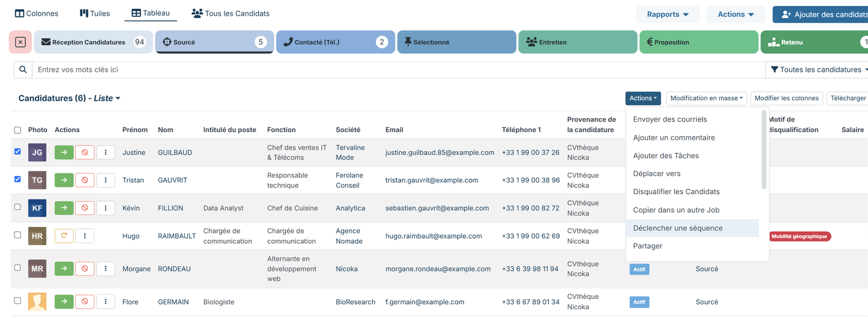The image size is (868, 318).
Task: Click the green move arrow for Tristan GAUVRIT
Action: 64,180
